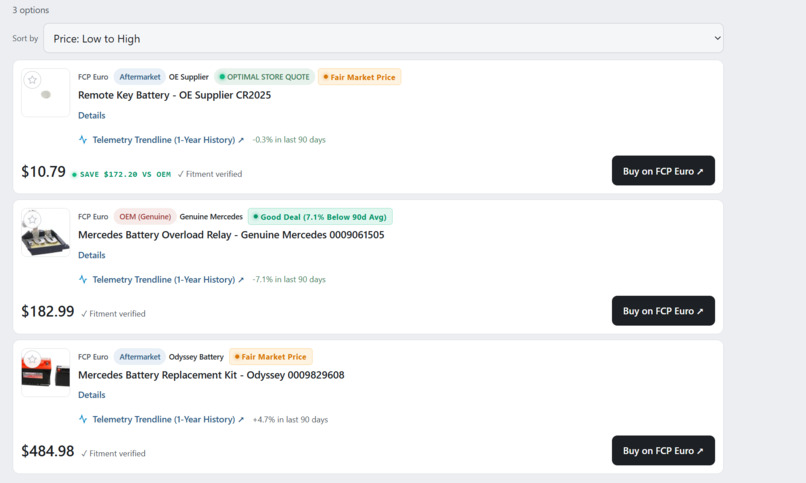Click FCP Euro seller label on Odyssey Kit card
The image size is (806, 483).
[x=93, y=357]
